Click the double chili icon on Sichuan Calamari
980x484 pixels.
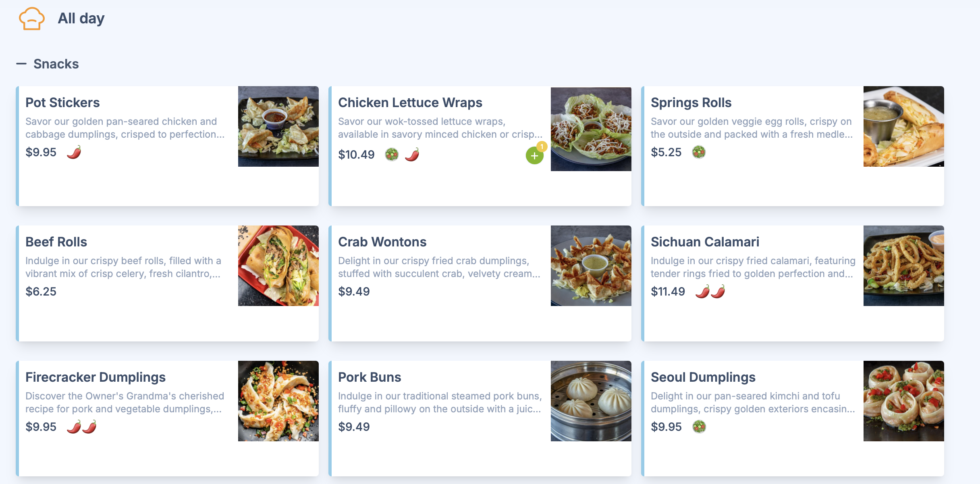pos(710,291)
